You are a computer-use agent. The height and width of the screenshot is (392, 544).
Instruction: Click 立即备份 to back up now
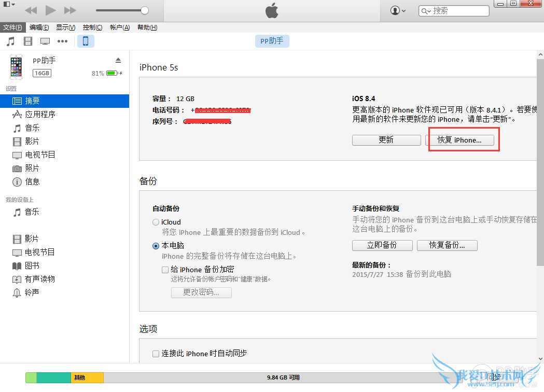[x=382, y=245]
